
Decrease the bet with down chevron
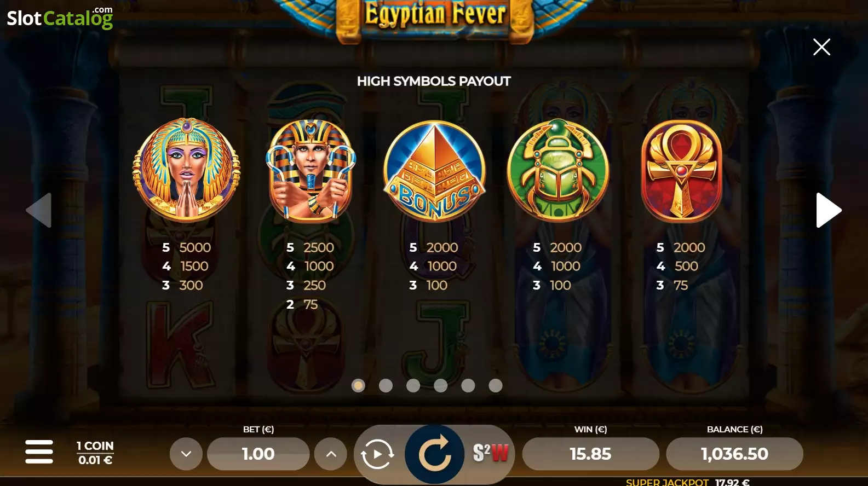click(x=186, y=454)
